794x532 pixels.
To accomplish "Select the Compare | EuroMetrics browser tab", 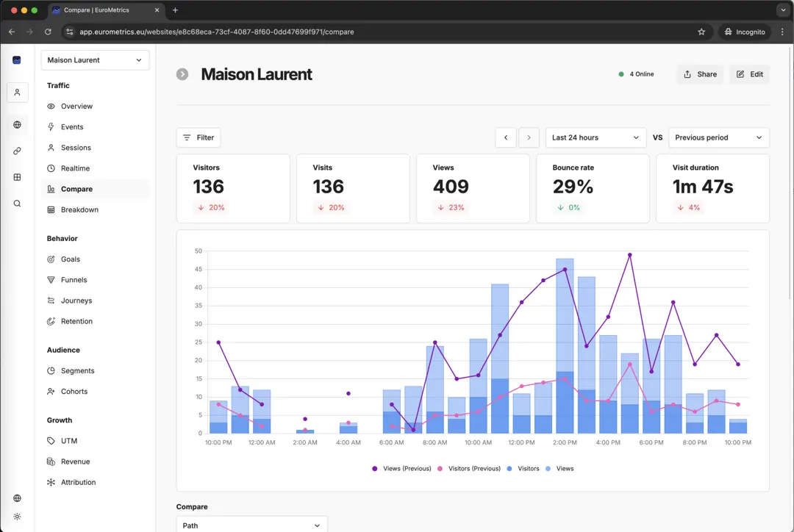I will point(106,10).
